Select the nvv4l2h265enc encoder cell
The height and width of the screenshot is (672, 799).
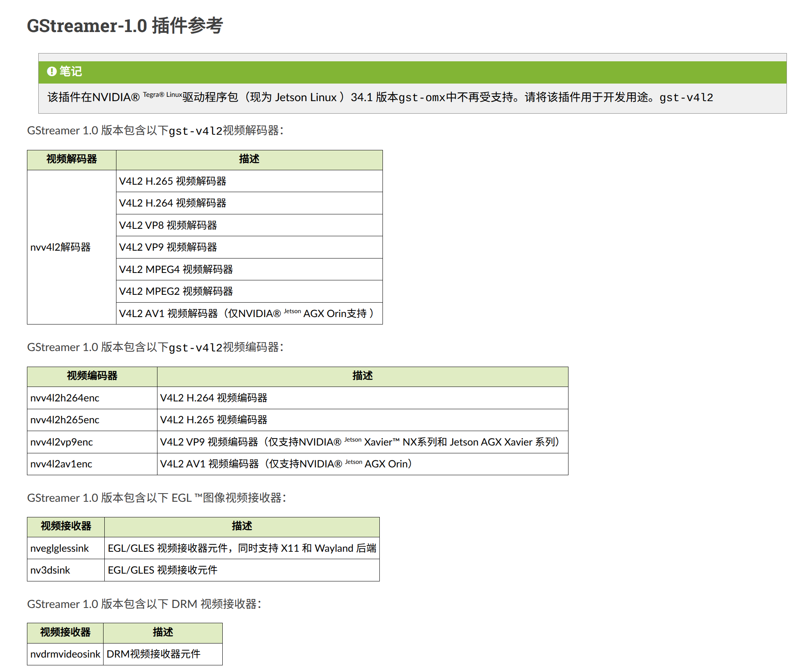[65, 420]
